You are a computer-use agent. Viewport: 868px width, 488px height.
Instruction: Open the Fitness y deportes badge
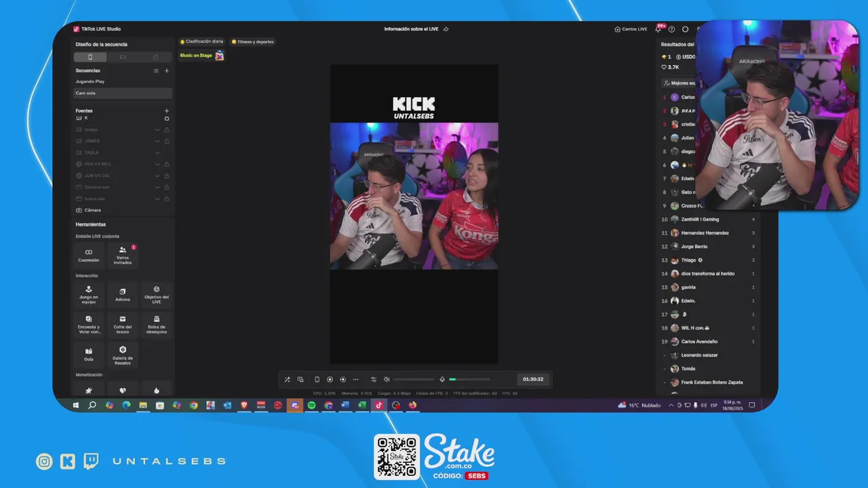click(x=253, y=41)
